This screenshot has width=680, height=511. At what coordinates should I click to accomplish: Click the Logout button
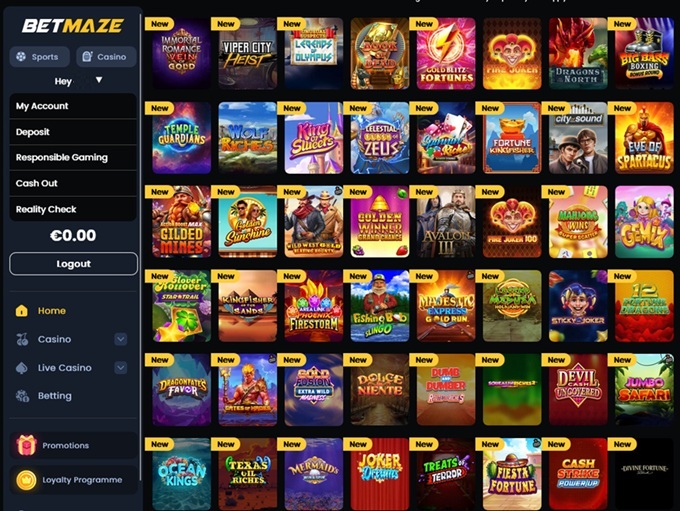pos(73,264)
